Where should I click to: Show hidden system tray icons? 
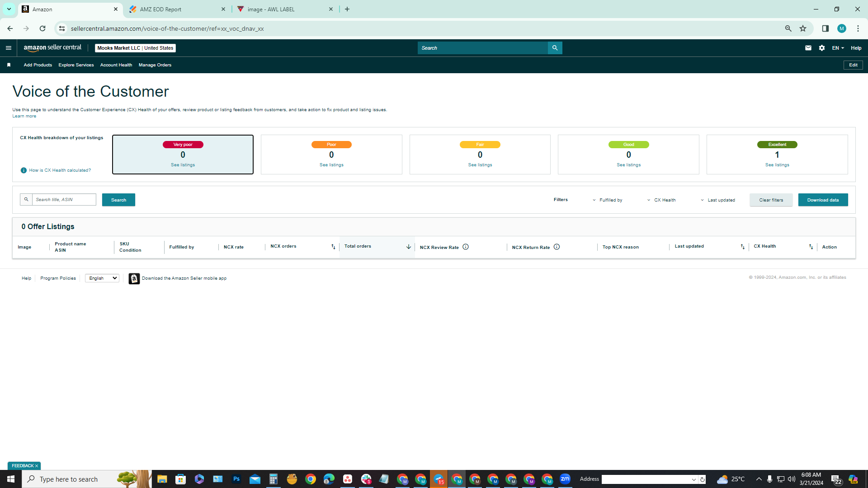click(x=759, y=479)
